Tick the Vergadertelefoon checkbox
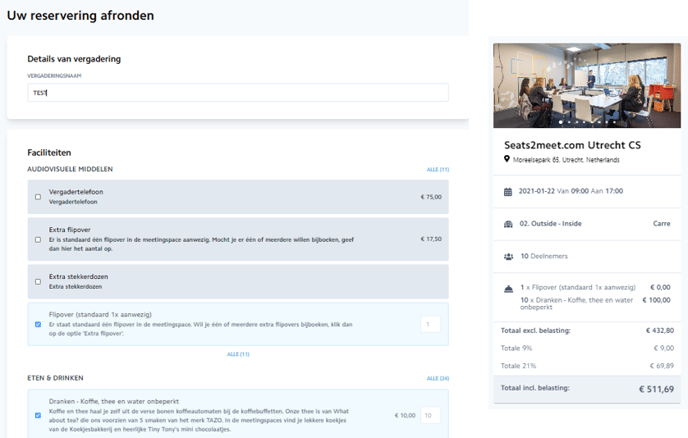 [38, 197]
